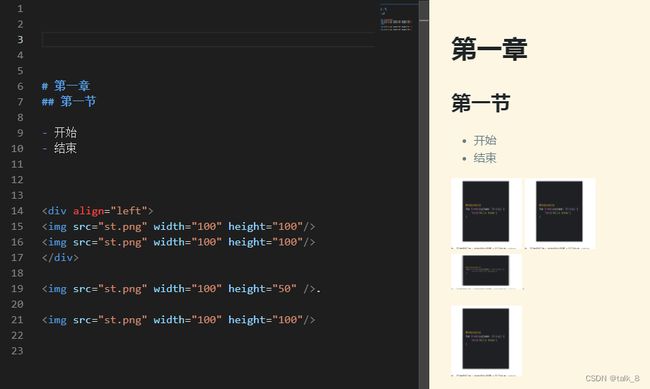
Task: Click the closing </div> tag line
Action: [x=60, y=258]
